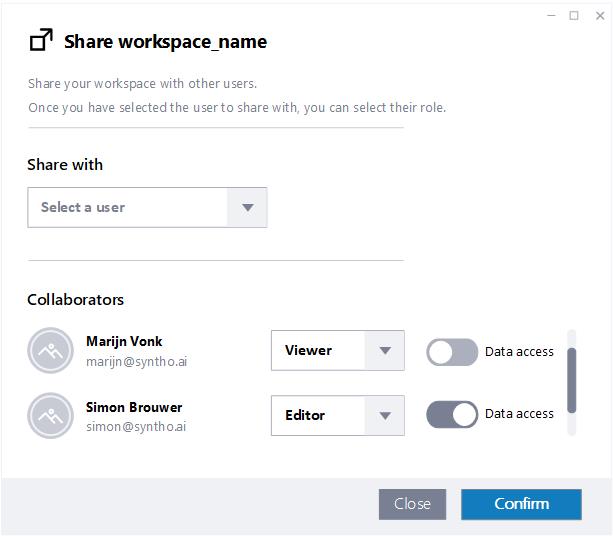Minimize the share dialog window

click(x=551, y=16)
